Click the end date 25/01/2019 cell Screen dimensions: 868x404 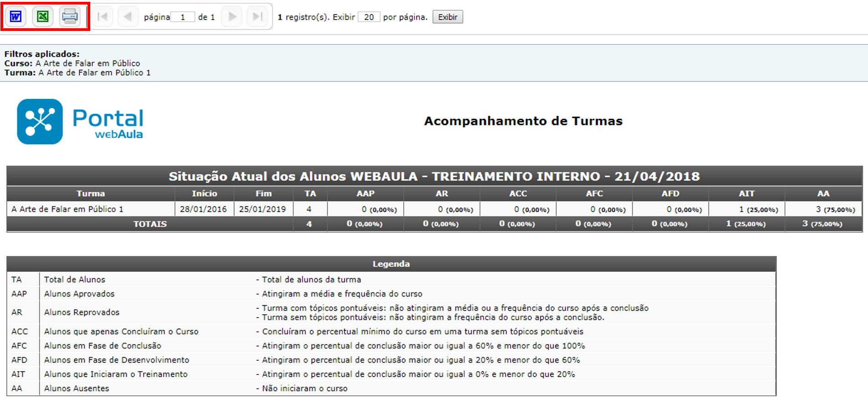(263, 209)
